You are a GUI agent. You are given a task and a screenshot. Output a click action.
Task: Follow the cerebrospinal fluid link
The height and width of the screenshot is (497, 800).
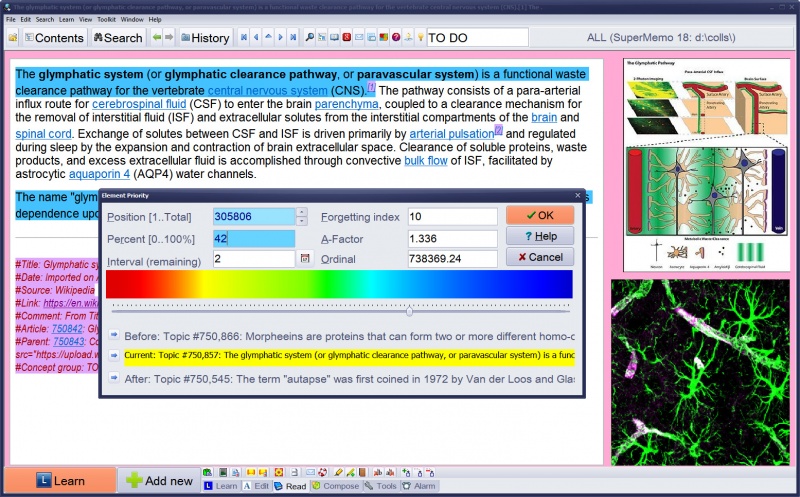[x=139, y=104]
